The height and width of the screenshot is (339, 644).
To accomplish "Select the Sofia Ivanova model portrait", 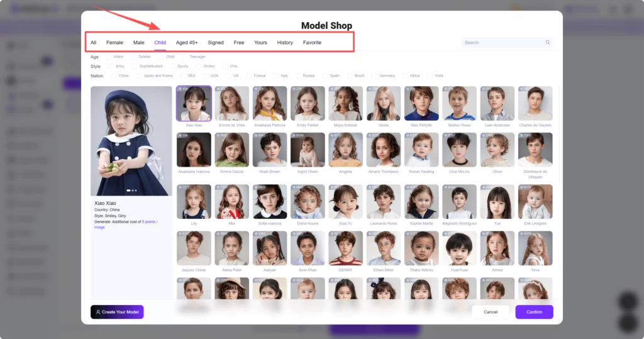I will click(270, 201).
